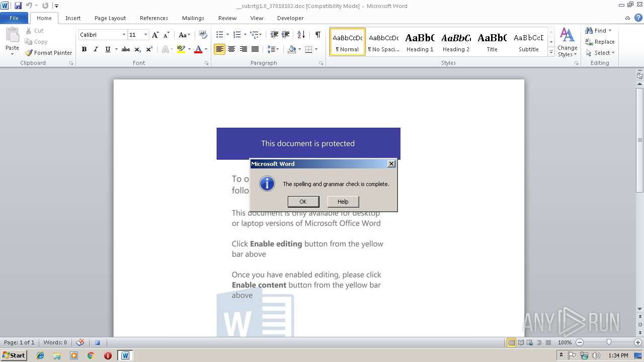Grow font size with the Grow Font icon

[x=155, y=35]
